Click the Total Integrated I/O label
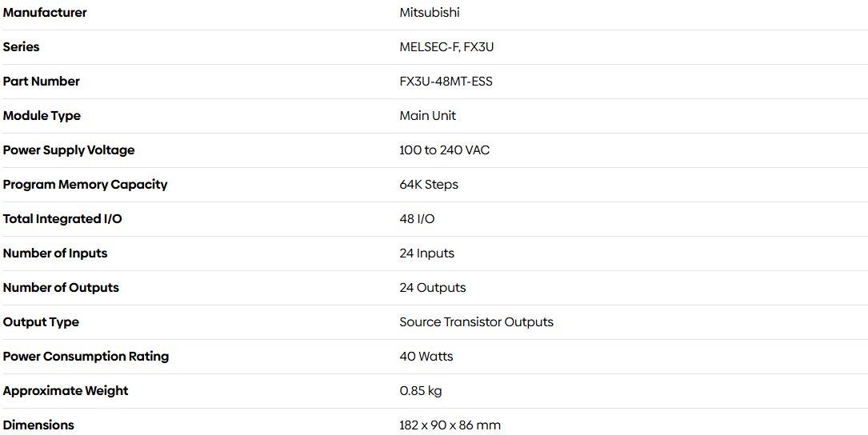Screen dimensions: 868x435 point(62,219)
